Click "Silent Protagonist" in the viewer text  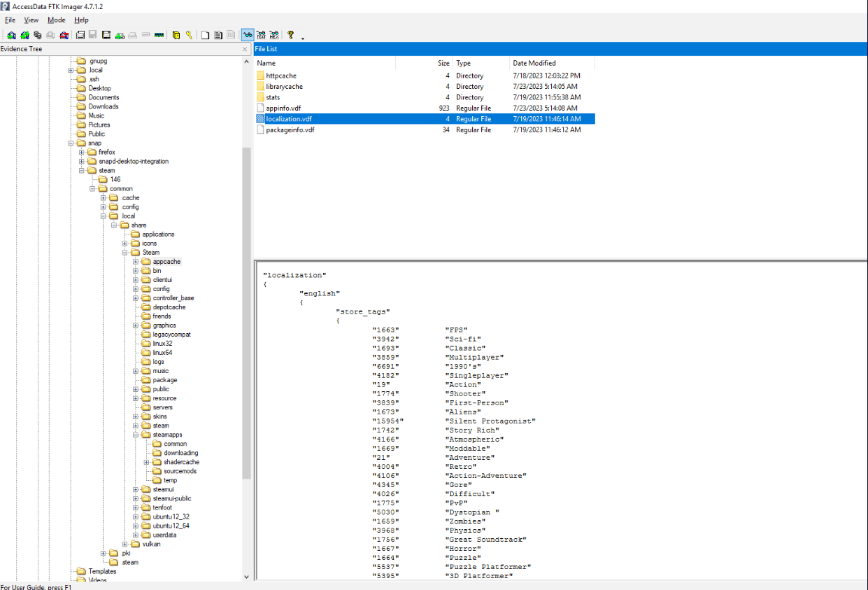[x=490, y=421]
